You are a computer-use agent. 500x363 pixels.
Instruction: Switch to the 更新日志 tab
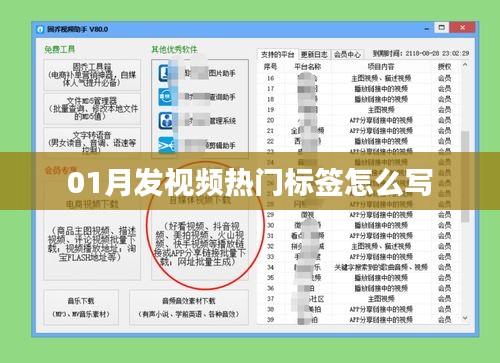click(x=314, y=54)
